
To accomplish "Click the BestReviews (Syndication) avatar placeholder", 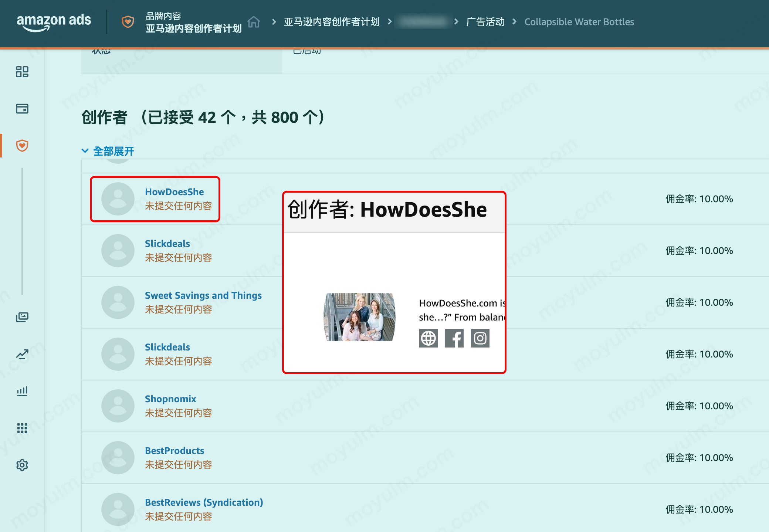I will pos(118,509).
